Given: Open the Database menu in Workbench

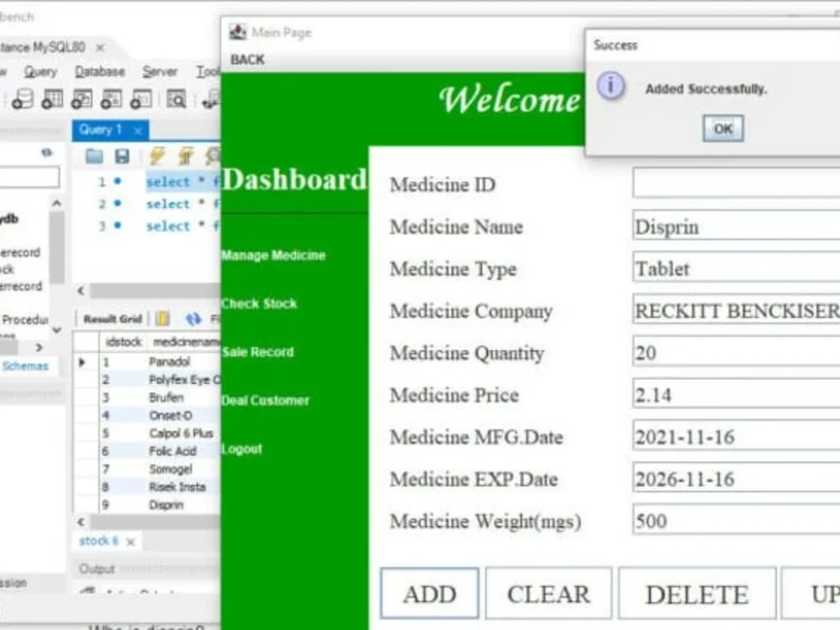Looking at the screenshot, I should click(x=100, y=71).
